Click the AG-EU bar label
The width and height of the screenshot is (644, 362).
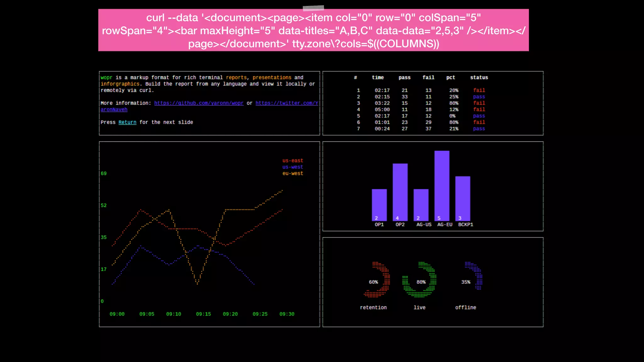[x=445, y=225]
